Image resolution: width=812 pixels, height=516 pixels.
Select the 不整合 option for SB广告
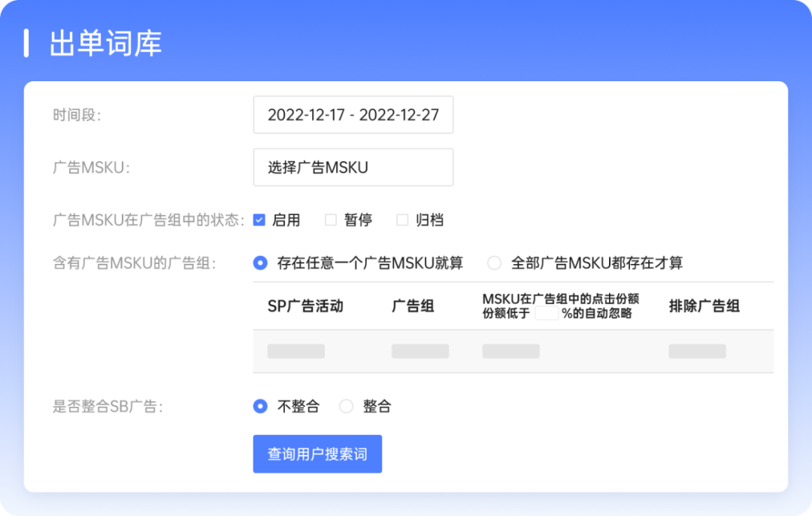coord(259,405)
